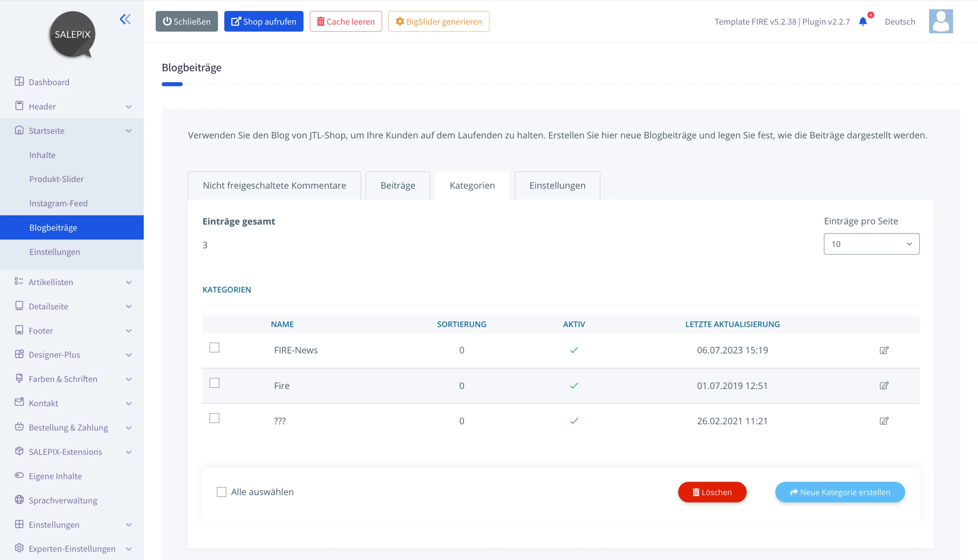Edit the Fire category row

[x=884, y=386]
